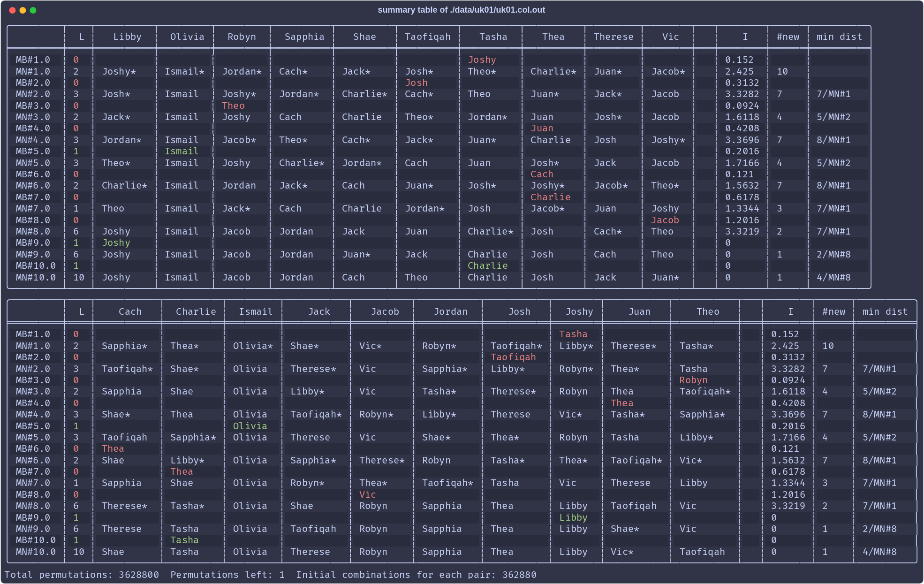Screen dimensions: 924x584
Task: Click the I value '3.3219' in bottom table
Action: 788,506
